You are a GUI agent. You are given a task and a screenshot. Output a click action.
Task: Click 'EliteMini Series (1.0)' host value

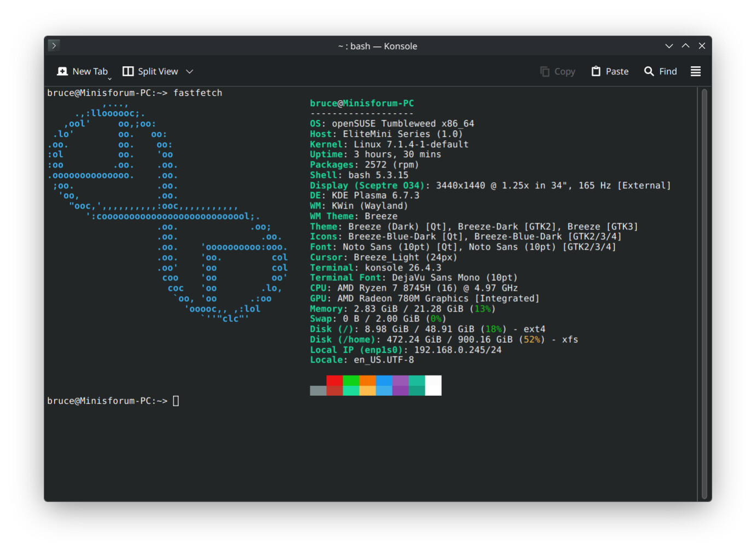403,134
